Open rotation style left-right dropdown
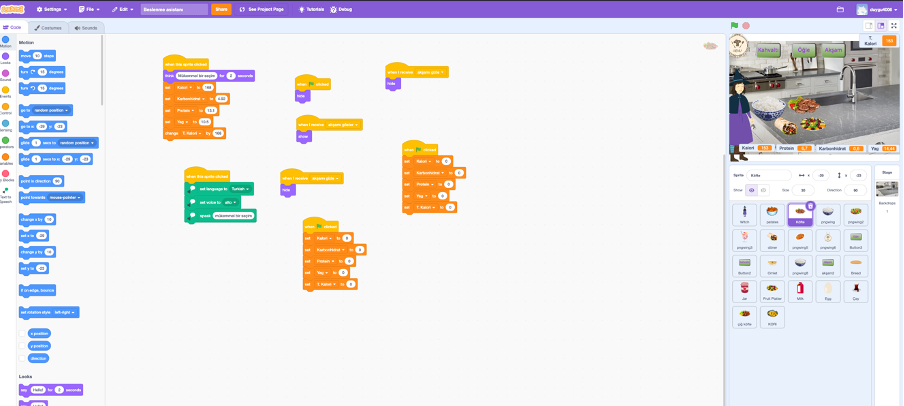The width and height of the screenshot is (904, 406). pyautogui.click(x=66, y=312)
